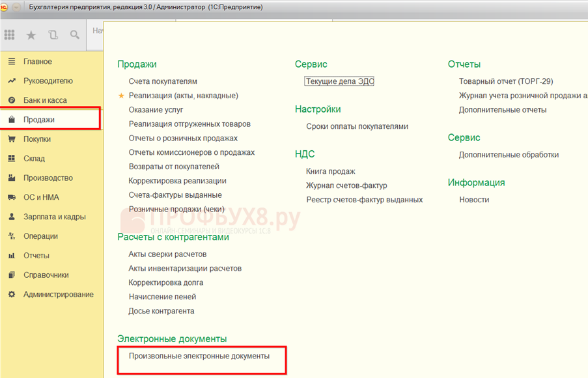The image size is (588, 378).
Task: Open Акты сверки расчетов
Action: [x=167, y=254]
